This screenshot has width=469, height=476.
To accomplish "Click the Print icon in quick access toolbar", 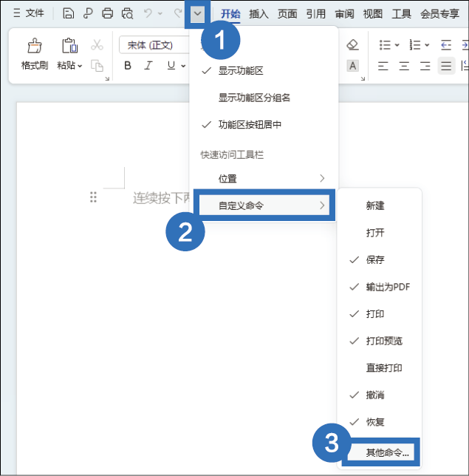I will [108, 13].
